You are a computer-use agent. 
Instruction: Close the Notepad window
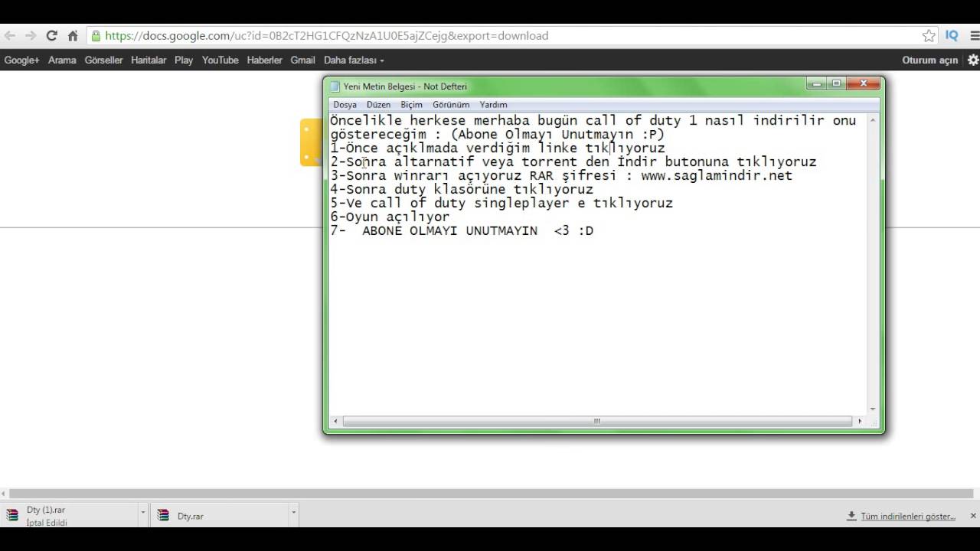pos(863,84)
